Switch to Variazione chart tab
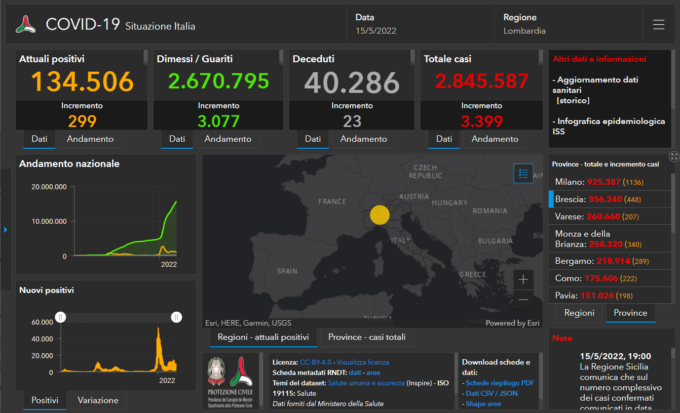Image resolution: width=680 pixels, height=413 pixels. pyautogui.click(x=98, y=399)
